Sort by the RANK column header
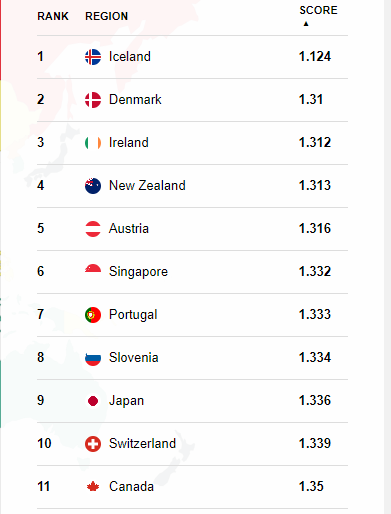This screenshot has height=514, width=391. point(53,16)
